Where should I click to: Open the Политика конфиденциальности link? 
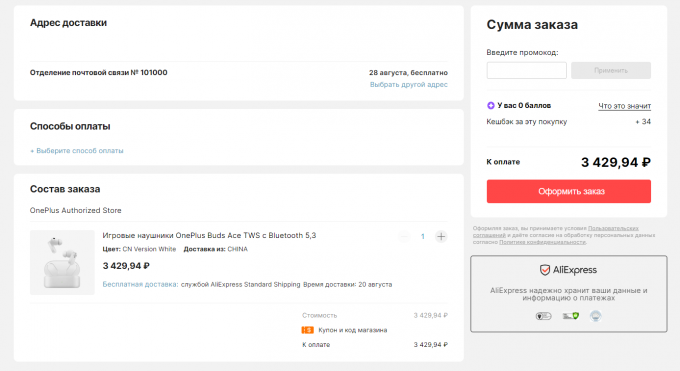(x=542, y=242)
